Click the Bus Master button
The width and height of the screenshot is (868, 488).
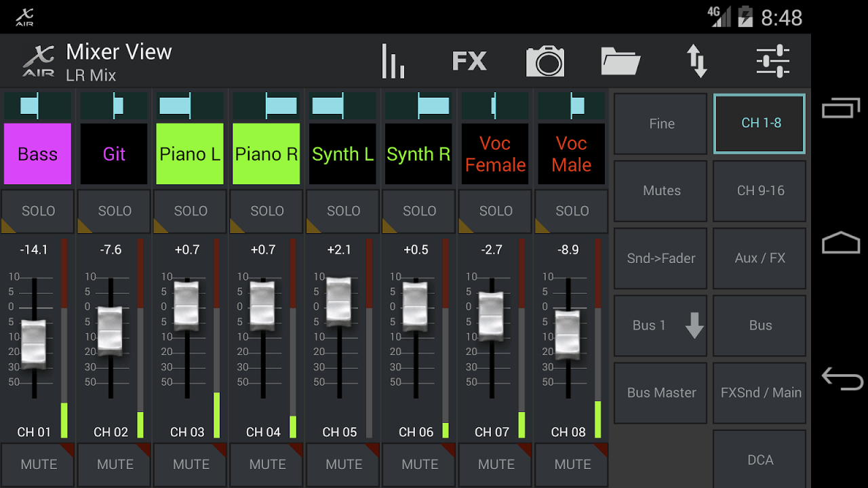tap(660, 392)
